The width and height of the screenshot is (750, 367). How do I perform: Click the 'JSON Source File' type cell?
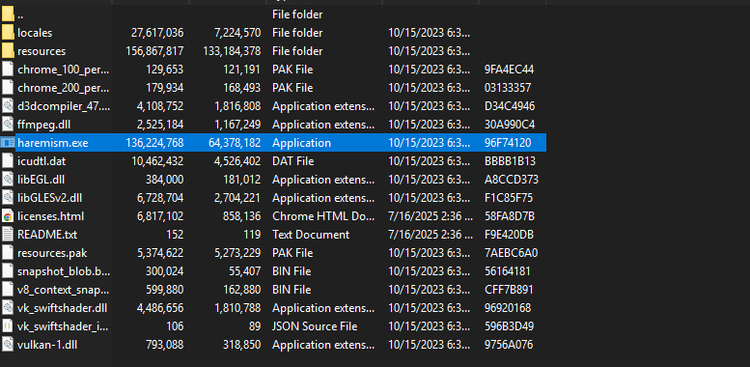(x=315, y=326)
